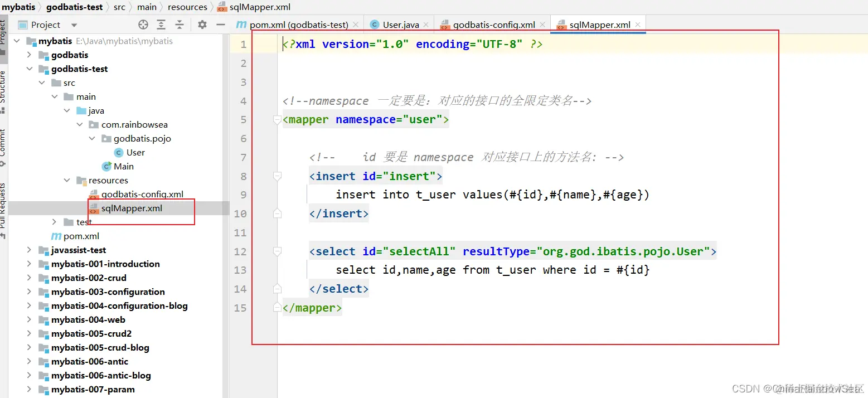Click the Project panel vertical scrollbar
Viewport: 868px width, 398px height.
coord(226,216)
